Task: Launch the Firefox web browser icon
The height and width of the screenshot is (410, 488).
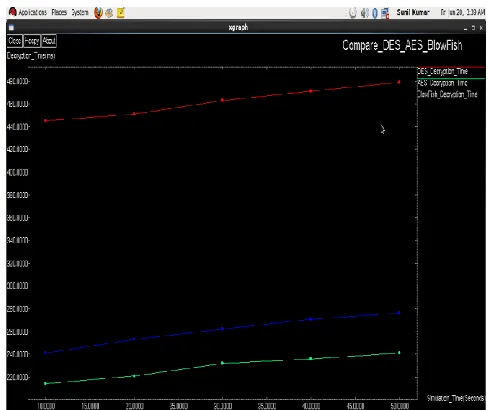Action: [98, 13]
